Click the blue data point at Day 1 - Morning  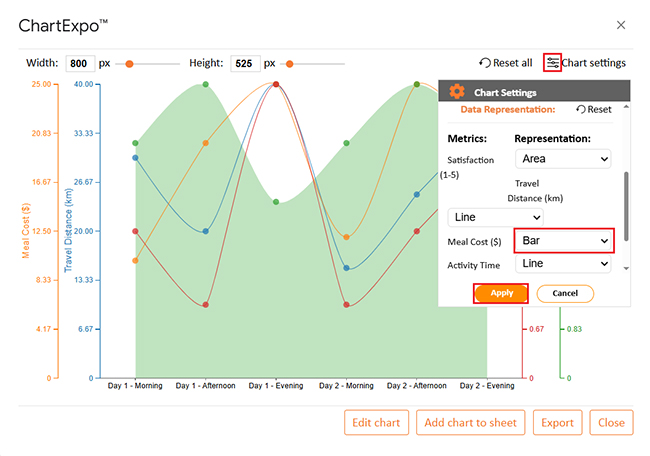135,158
